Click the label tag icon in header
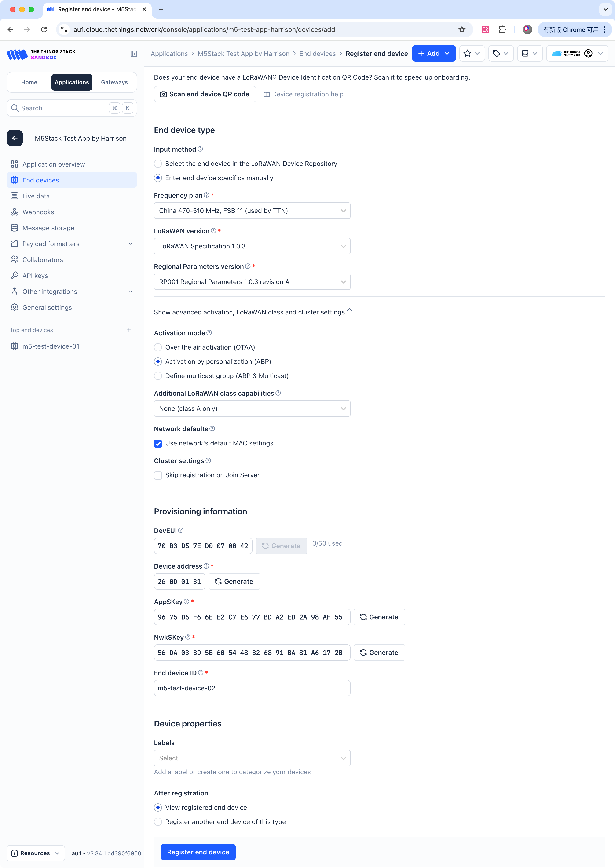This screenshot has width=615, height=868. click(x=496, y=54)
